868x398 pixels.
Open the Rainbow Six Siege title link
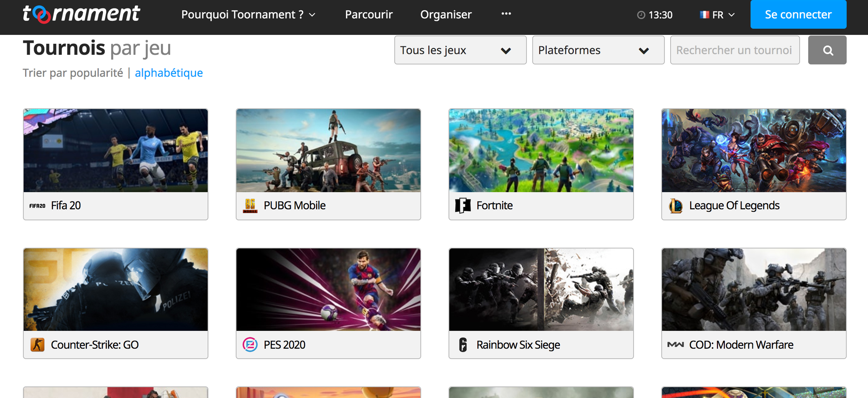point(518,345)
